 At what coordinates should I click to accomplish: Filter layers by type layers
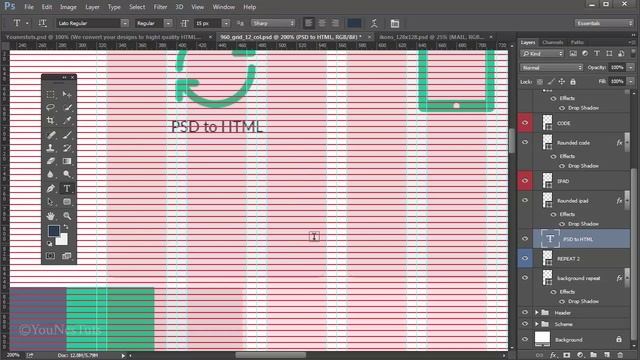[x=597, y=53]
